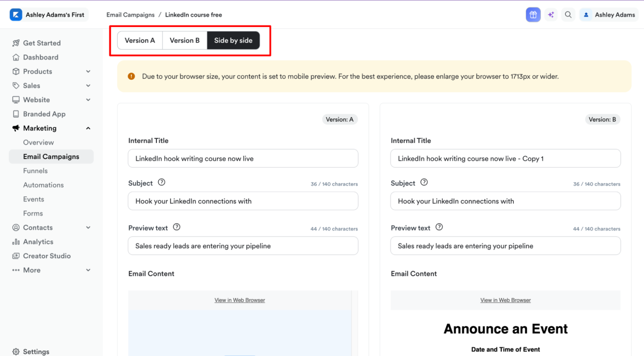Open Forms in sidebar
Screen dimensions: 644x356
pos(33,214)
